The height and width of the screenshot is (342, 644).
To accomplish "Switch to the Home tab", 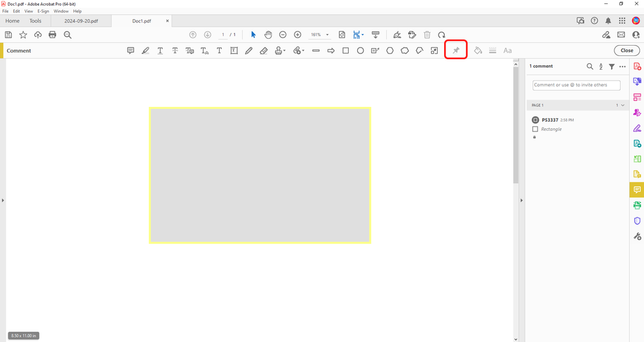I will (x=12, y=21).
